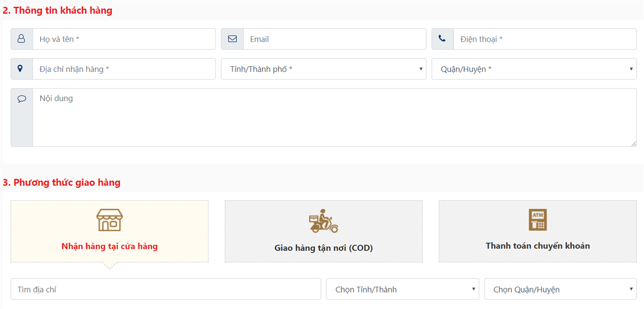Click the delivery scooter icon
Screen dimensions: 644x309
[x=323, y=221]
